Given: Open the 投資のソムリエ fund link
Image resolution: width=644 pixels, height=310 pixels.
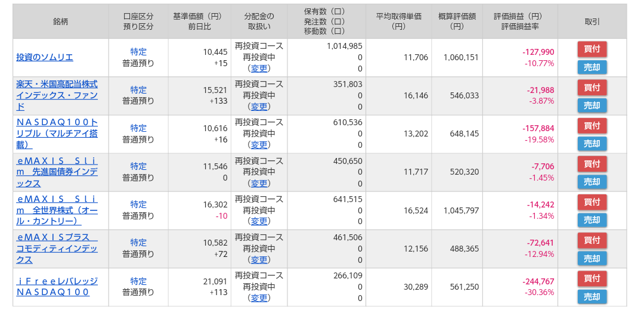Looking at the screenshot, I should (45, 57).
